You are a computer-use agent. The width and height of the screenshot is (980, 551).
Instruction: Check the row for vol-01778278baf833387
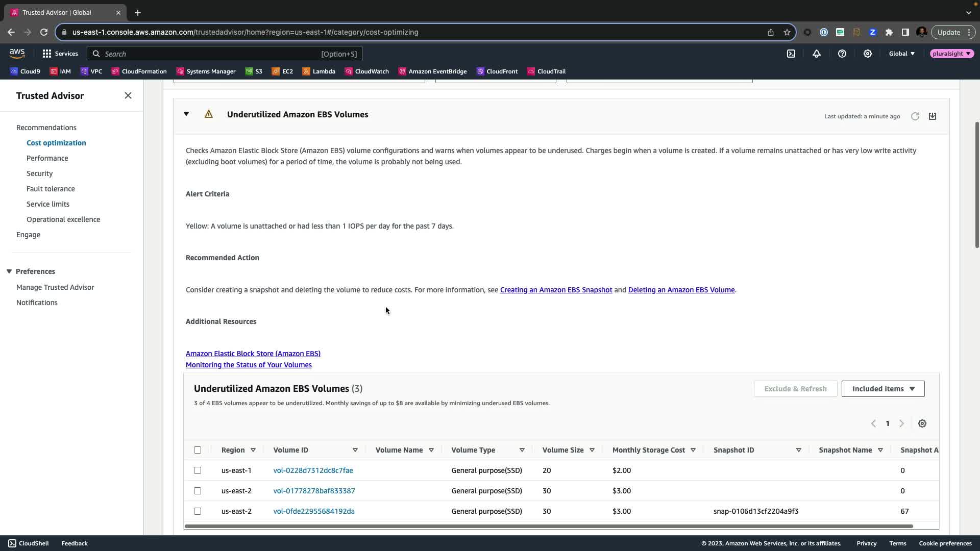(198, 491)
